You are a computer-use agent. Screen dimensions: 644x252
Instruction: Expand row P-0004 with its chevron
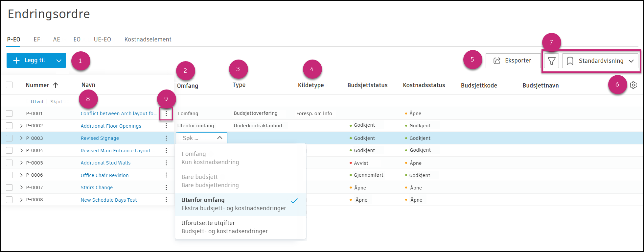click(x=21, y=150)
